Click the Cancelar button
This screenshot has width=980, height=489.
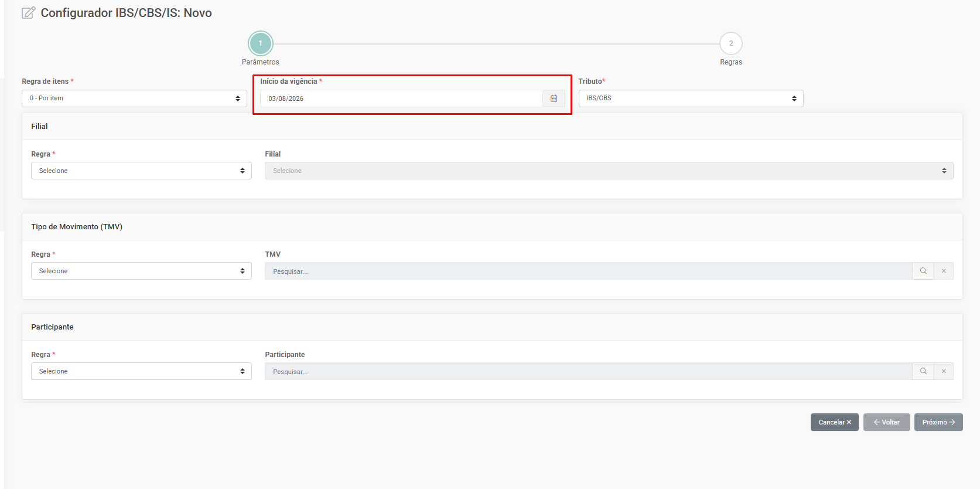[835, 422]
